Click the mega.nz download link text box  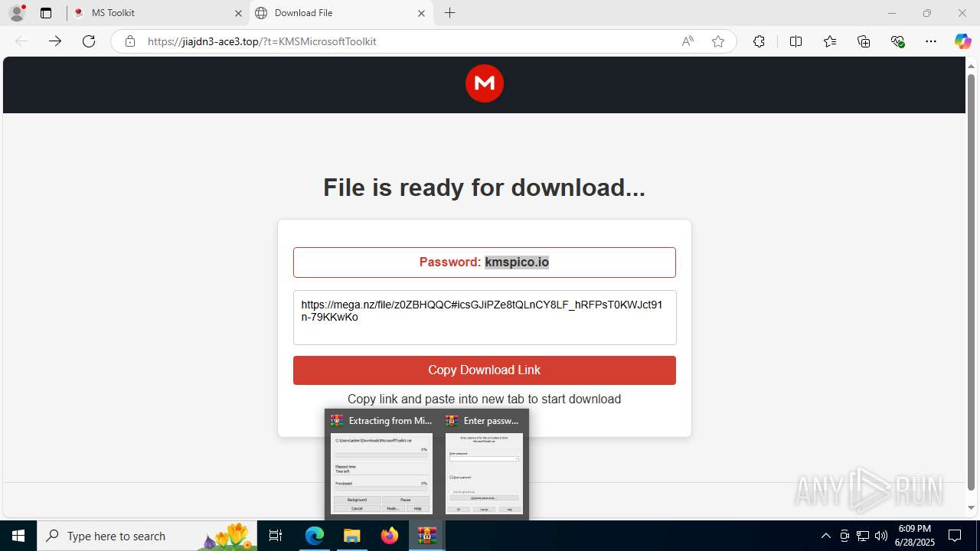tap(485, 318)
